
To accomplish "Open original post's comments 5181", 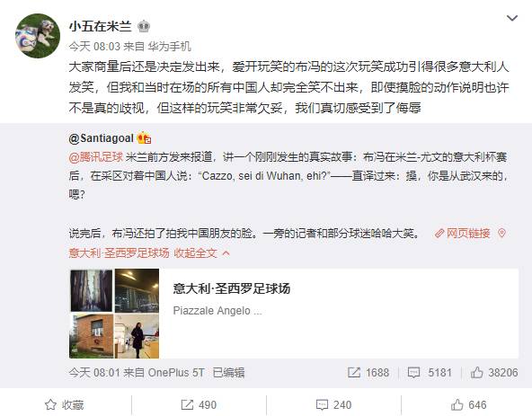I will point(430,373).
